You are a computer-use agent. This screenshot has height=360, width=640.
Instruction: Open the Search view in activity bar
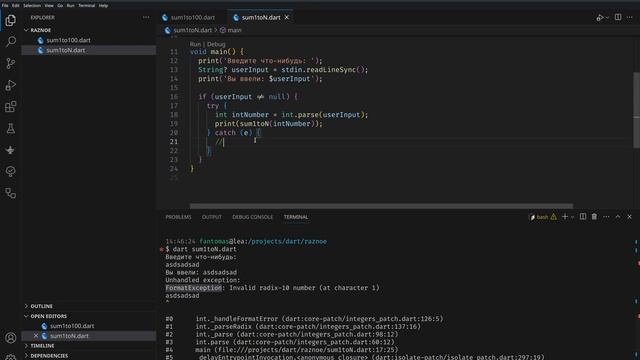point(11,41)
